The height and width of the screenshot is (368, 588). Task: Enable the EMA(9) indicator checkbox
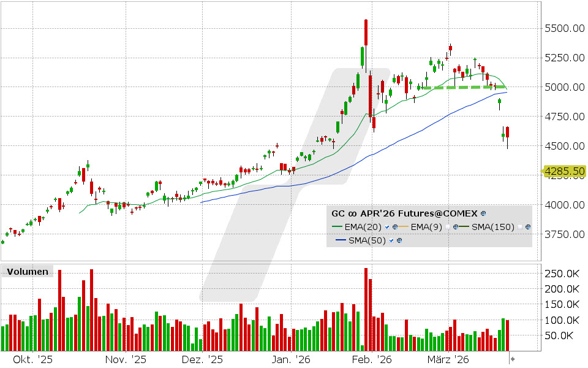pyautogui.click(x=448, y=227)
